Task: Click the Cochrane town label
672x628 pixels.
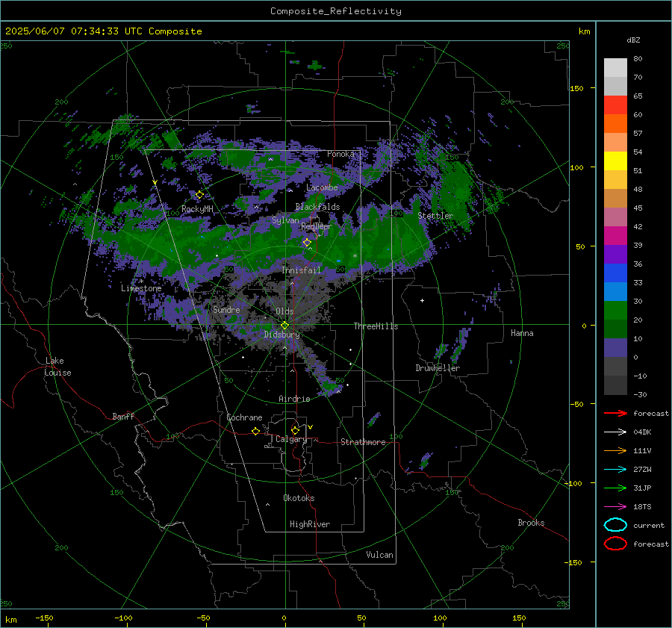Action: 244,417
